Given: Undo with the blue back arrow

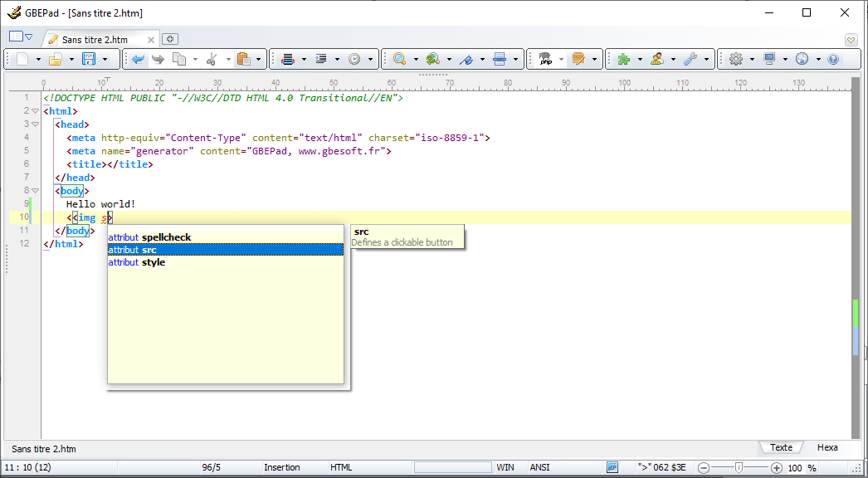Looking at the screenshot, I should (x=139, y=59).
